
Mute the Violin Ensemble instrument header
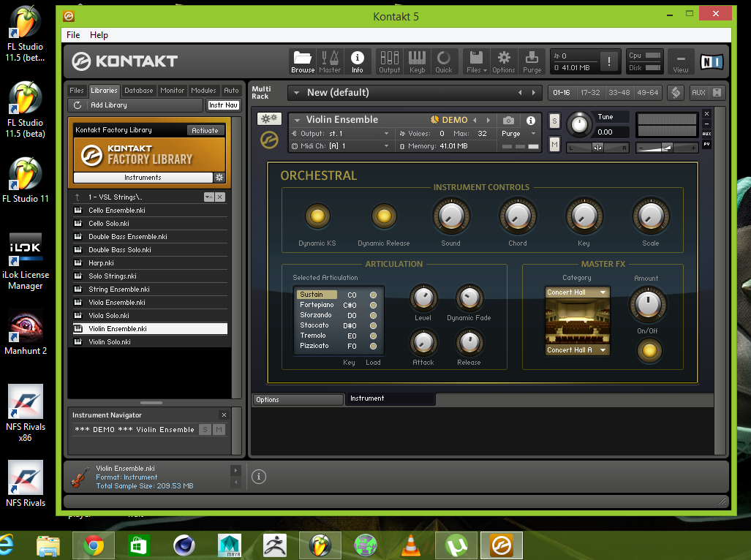pyautogui.click(x=554, y=144)
